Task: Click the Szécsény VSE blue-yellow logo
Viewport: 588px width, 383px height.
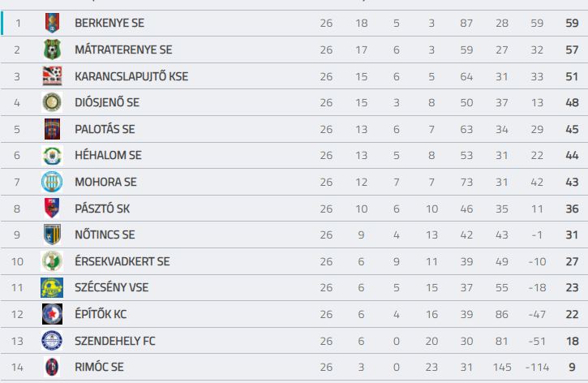Action: (52, 288)
